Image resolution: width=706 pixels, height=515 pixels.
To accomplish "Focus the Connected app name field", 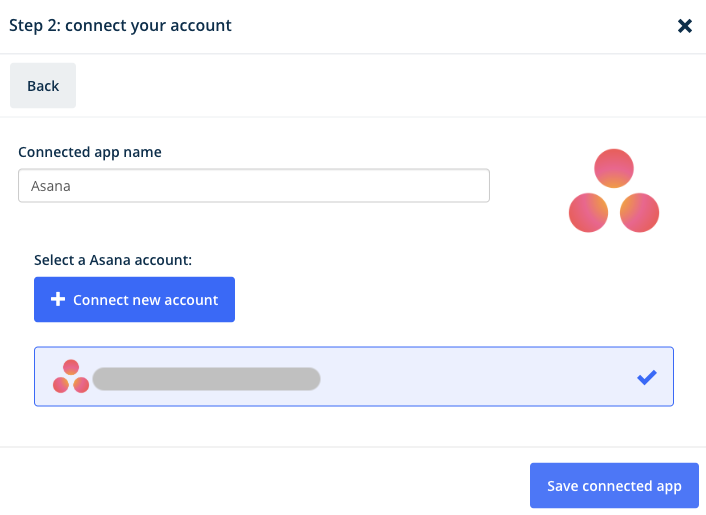I will point(254,185).
